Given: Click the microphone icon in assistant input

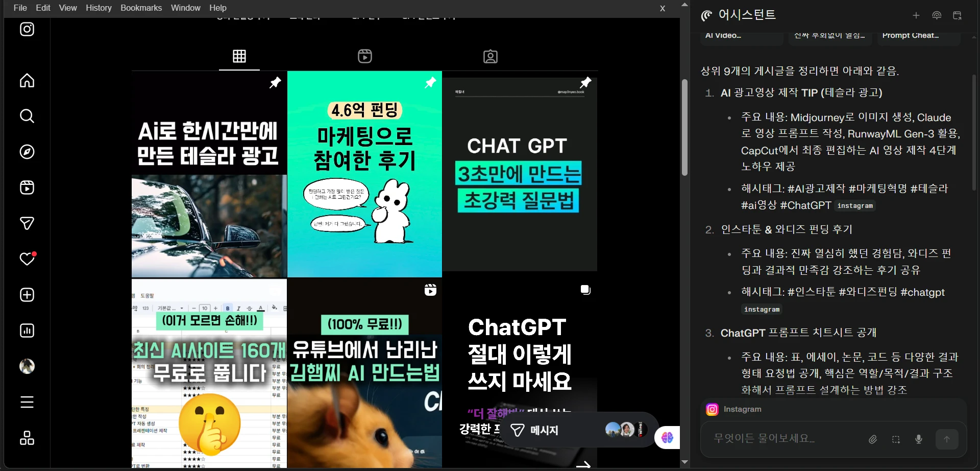Looking at the screenshot, I should (x=919, y=439).
